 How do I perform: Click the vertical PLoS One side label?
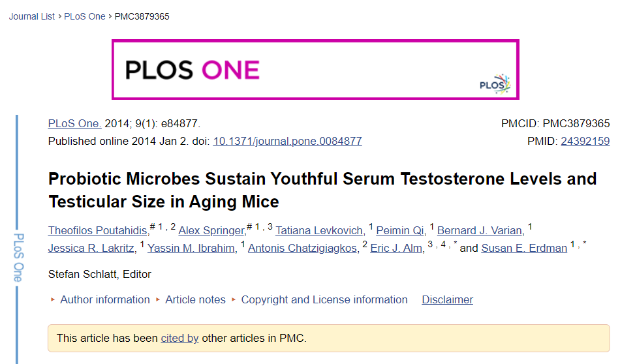18,257
